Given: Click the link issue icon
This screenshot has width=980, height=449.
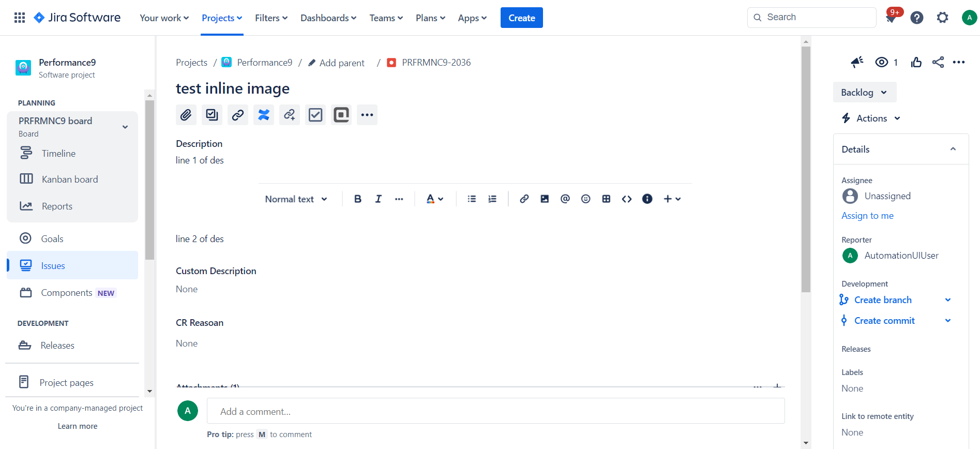Looking at the screenshot, I should (238, 115).
